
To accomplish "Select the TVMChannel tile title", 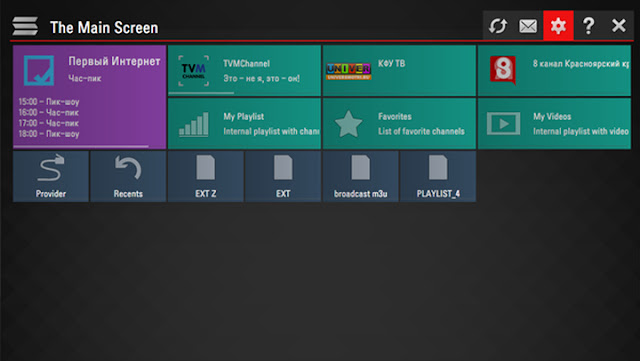I will pos(247,64).
